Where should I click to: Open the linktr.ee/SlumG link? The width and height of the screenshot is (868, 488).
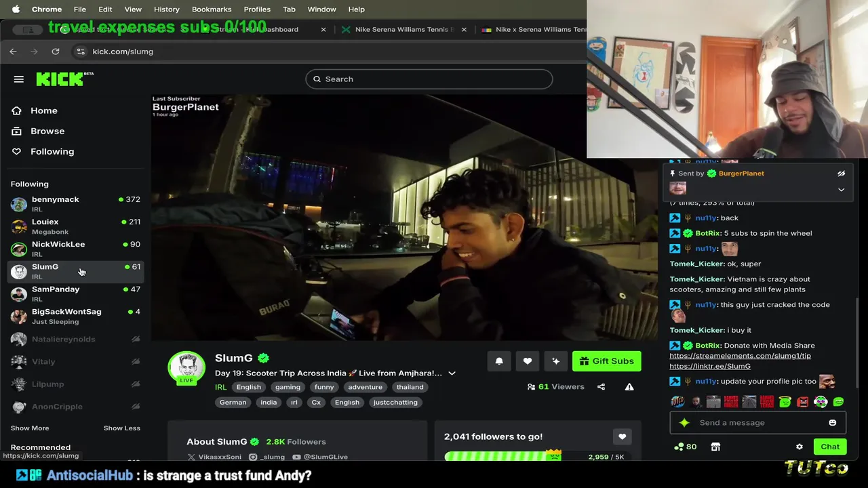coord(710,366)
